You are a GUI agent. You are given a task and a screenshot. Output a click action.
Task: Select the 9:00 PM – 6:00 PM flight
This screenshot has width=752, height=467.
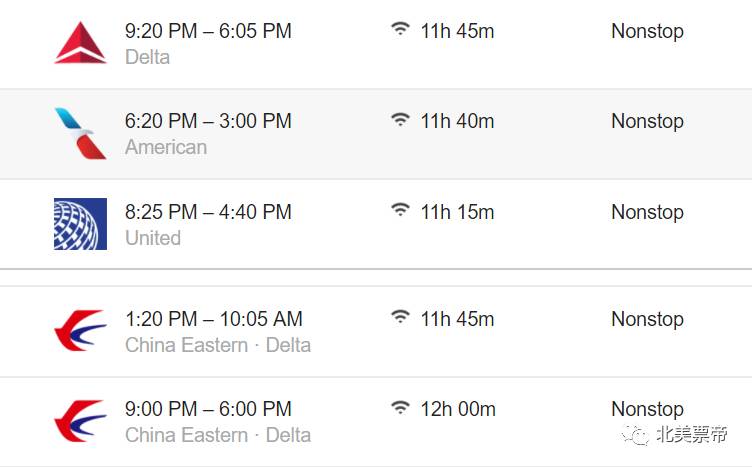[x=376, y=421]
